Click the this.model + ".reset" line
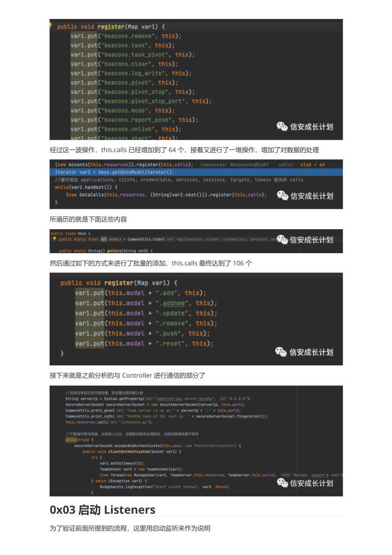392x555 pixels. (x=144, y=344)
